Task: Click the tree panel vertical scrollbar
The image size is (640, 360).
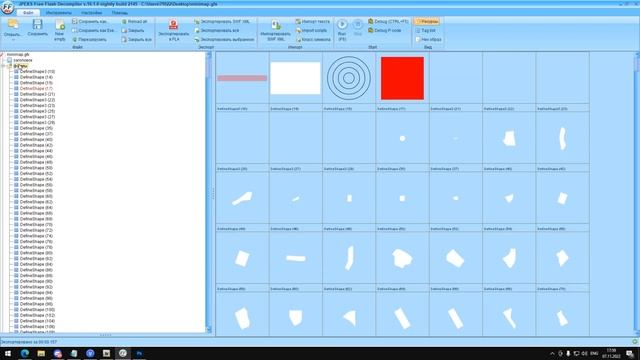Action: click(x=209, y=192)
